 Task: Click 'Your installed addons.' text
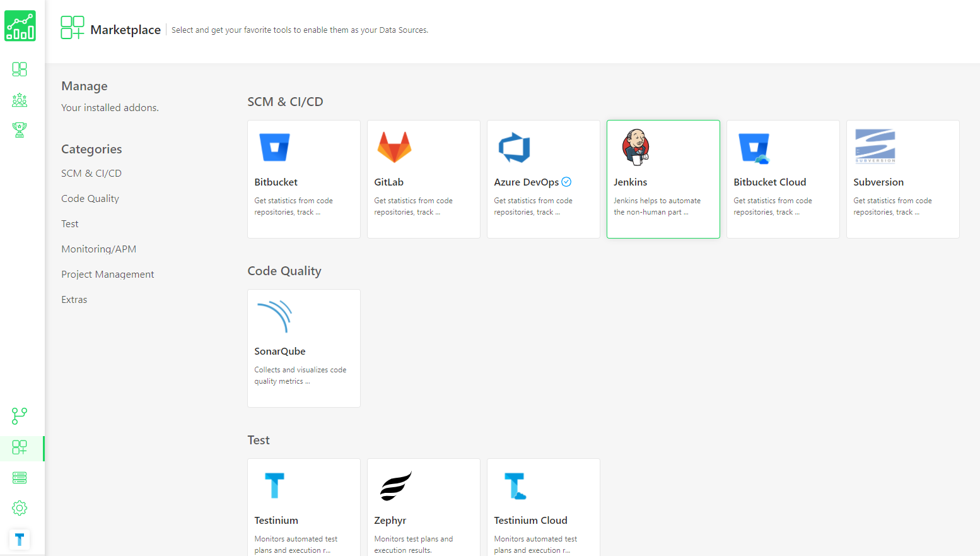(110, 107)
